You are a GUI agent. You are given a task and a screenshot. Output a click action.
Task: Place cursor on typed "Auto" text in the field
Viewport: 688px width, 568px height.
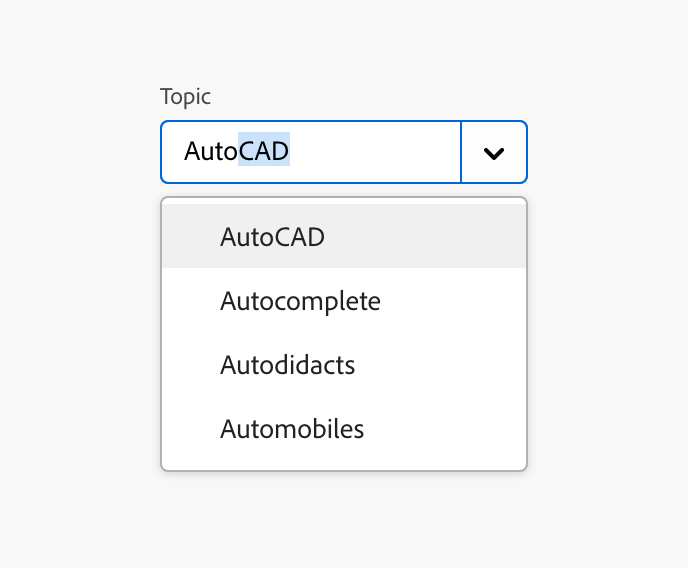[x=210, y=152]
